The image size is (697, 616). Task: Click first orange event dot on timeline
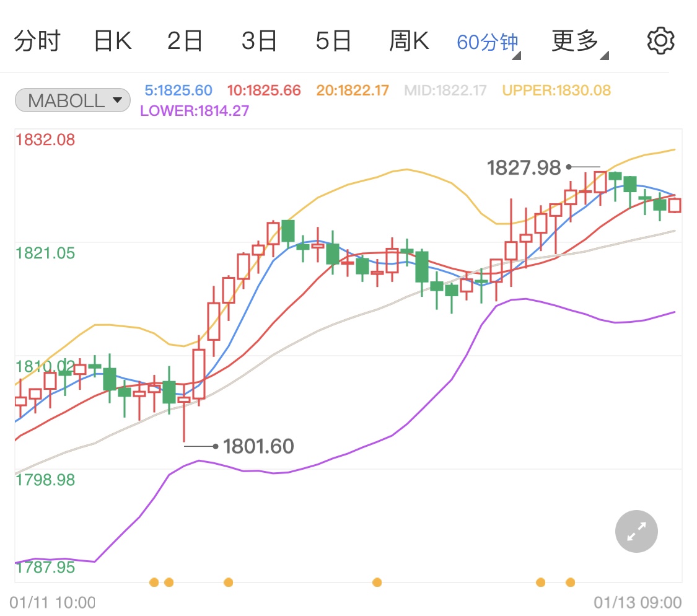[154, 582]
